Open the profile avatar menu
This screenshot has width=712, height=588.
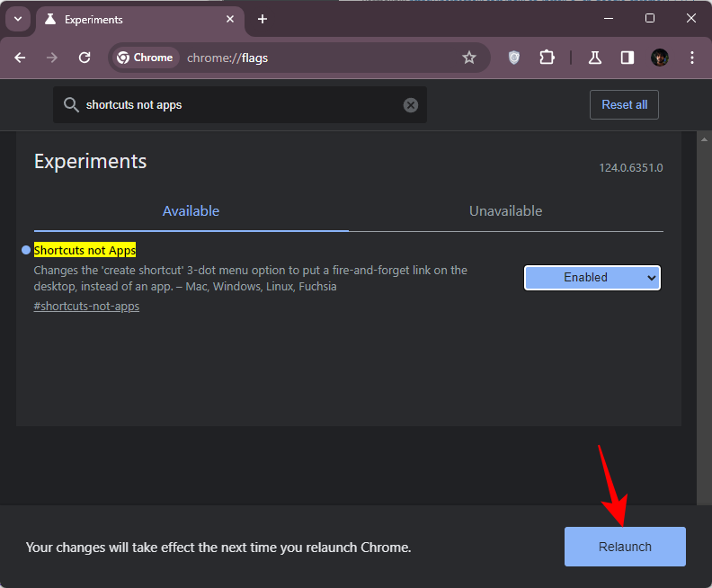pos(660,58)
